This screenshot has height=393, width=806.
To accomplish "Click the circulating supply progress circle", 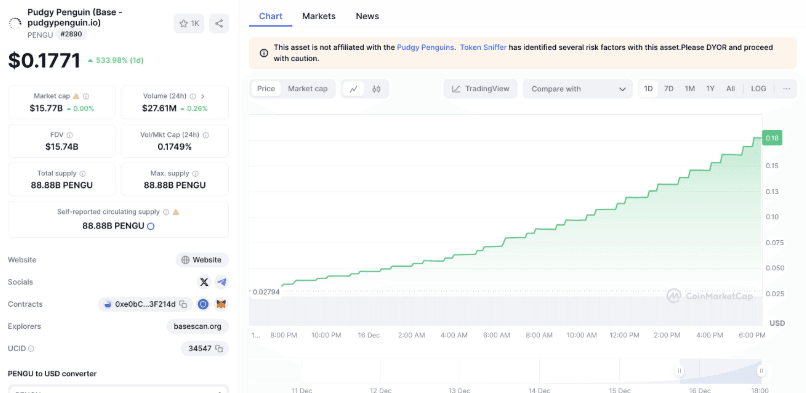I will click(x=151, y=226).
